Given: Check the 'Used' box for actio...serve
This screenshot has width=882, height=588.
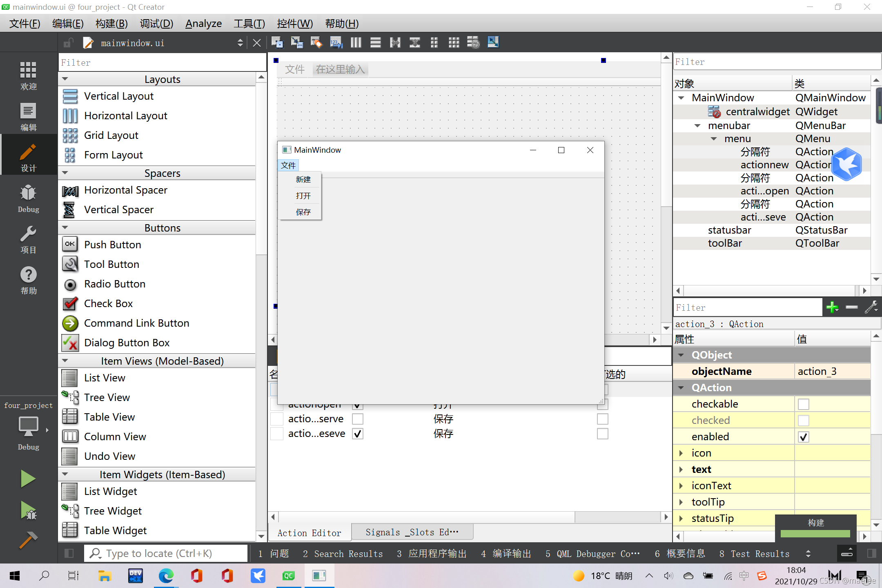Looking at the screenshot, I should (358, 419).
